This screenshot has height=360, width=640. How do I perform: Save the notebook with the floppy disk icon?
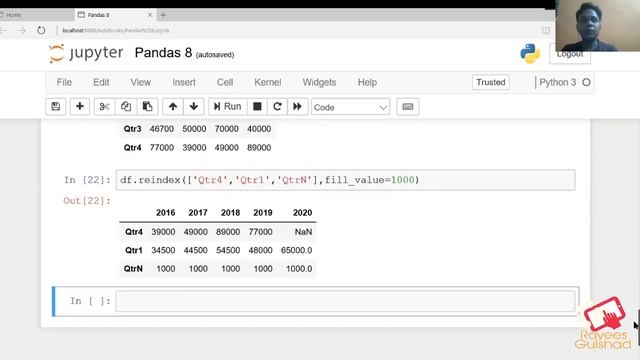point(56,107)
